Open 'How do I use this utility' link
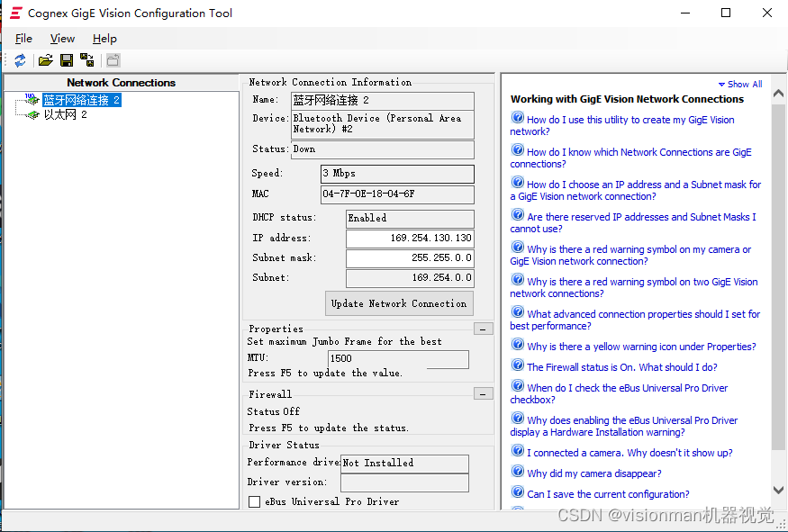This screenshot has height=532, width=788. pyautogui.click(x=622, y=126)
